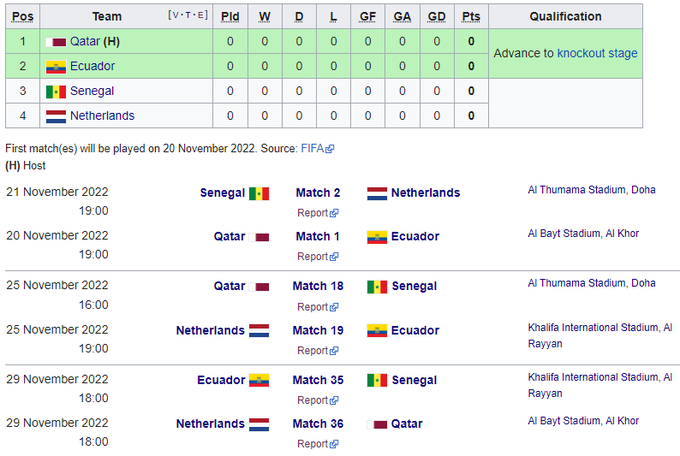The image size is (680, 456).
Task: Click the Senegal flag in standings table
Action: [56, 91]
